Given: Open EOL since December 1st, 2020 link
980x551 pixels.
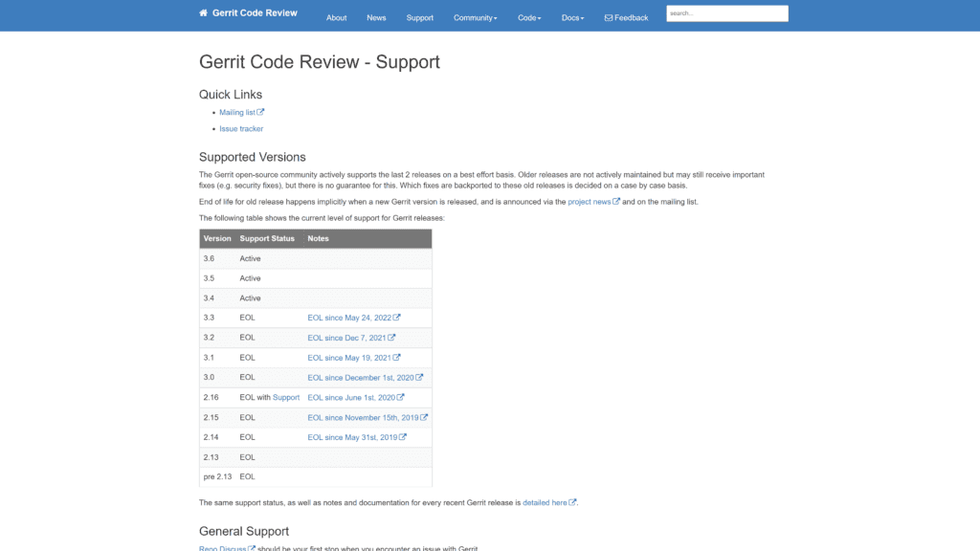Looking at the screenshot, I should click(x=361, y=378).
